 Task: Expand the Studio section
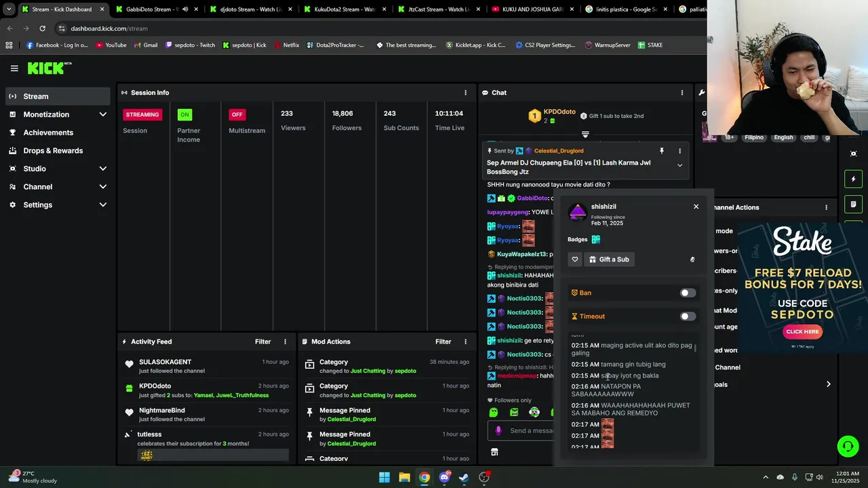point(103,169)
